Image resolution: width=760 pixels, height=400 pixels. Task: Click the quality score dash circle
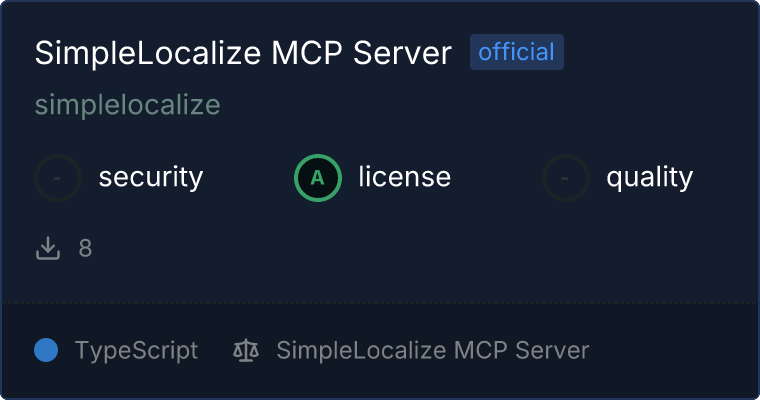565,178
